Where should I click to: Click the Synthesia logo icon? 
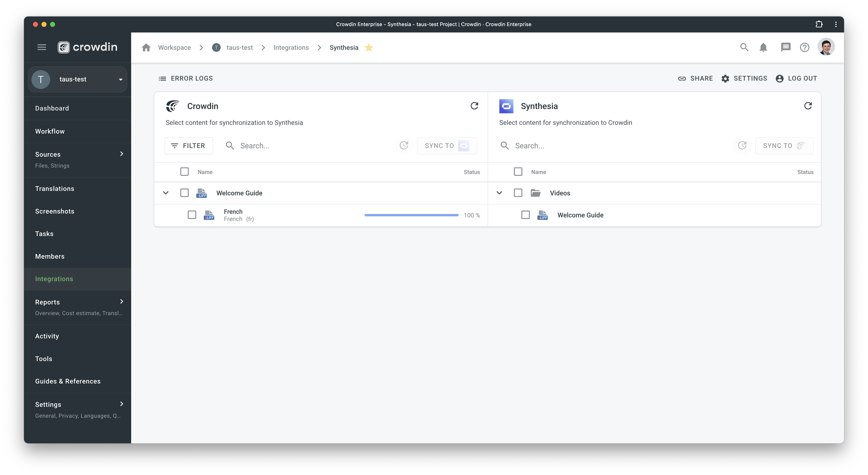pos(506,106)
